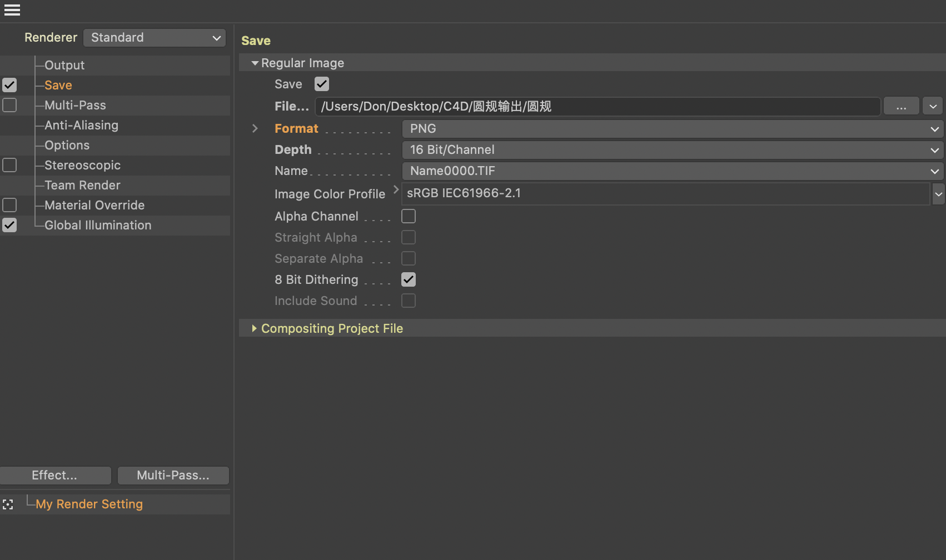Open Global Illumination settings
Viewport: 946px width, 560px height.
(x=98, y=225)
